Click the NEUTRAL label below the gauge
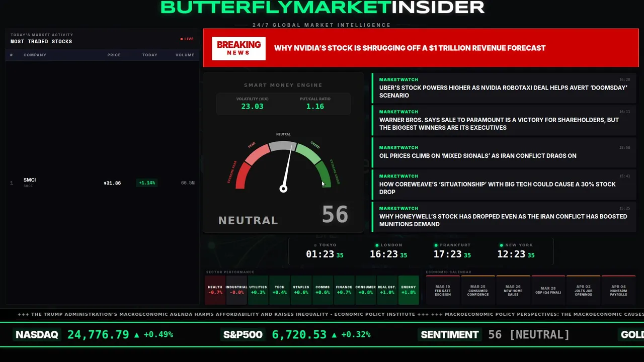Viewport: 644px width, 362px height. pyautogui.click(x=248, y=220)
